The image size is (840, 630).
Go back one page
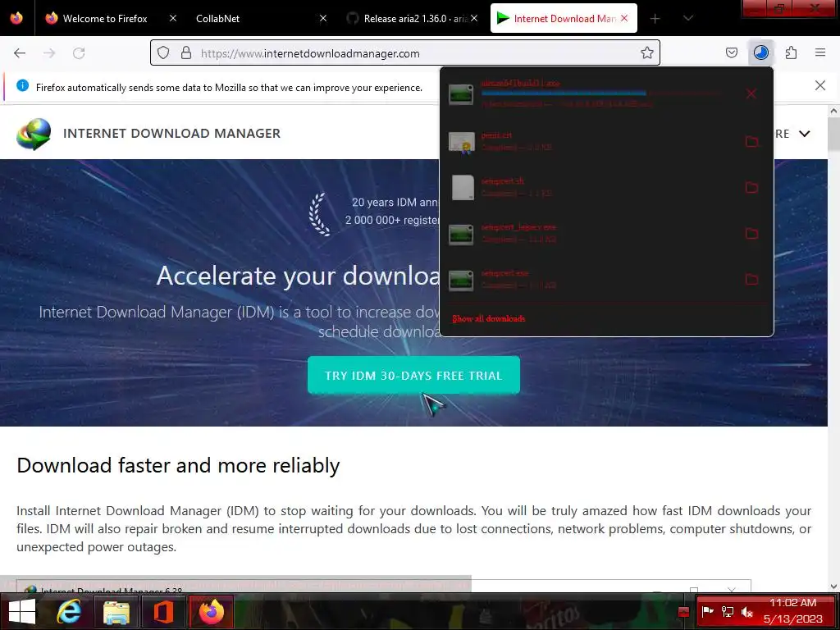point(20,53)
